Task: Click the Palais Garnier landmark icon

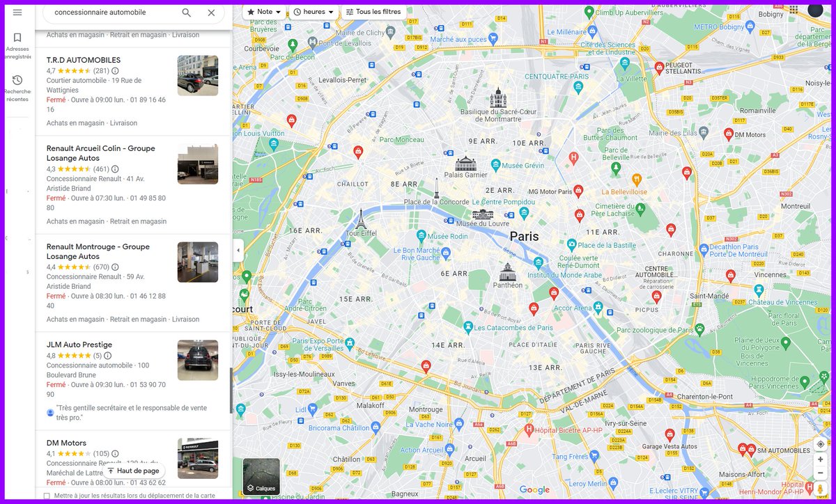Action: click(466, 164)
